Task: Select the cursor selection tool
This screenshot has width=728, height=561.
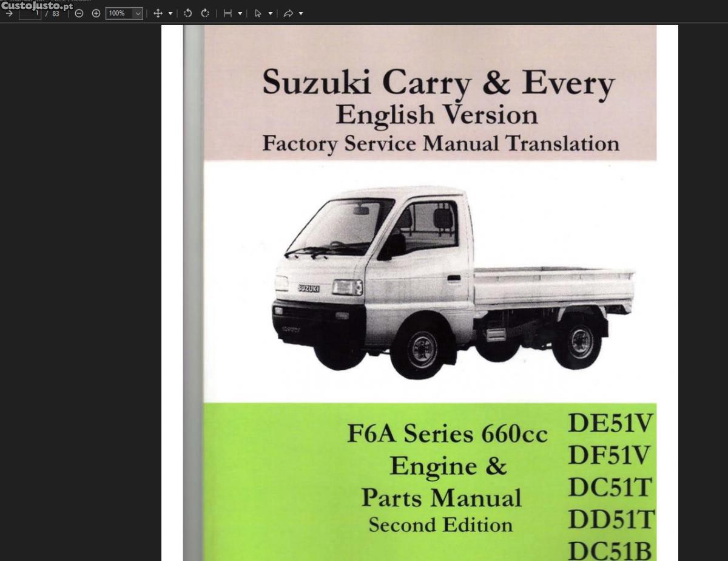Action: coord(258,13)
